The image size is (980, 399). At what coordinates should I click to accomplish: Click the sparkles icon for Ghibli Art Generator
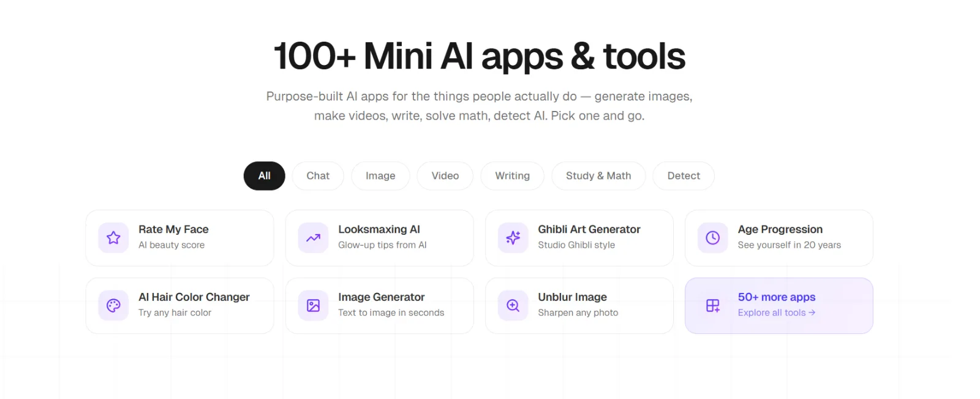click(x=513, y=238)
